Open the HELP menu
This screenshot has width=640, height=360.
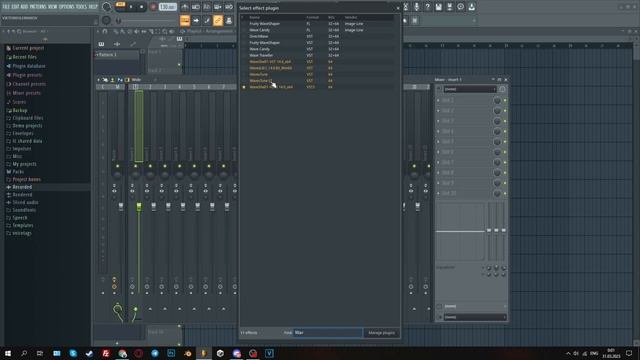pyautogui.click(x=93, y=7)
